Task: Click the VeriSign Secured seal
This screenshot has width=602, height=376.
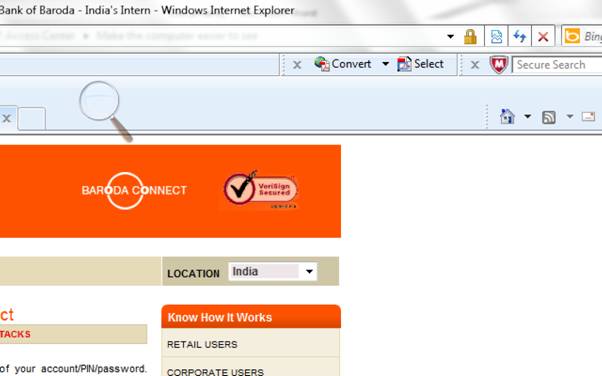Action: click(261, 189)
